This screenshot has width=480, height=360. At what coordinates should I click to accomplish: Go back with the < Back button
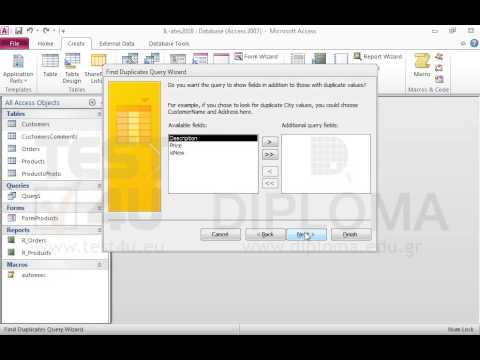[x=265, y=235]
